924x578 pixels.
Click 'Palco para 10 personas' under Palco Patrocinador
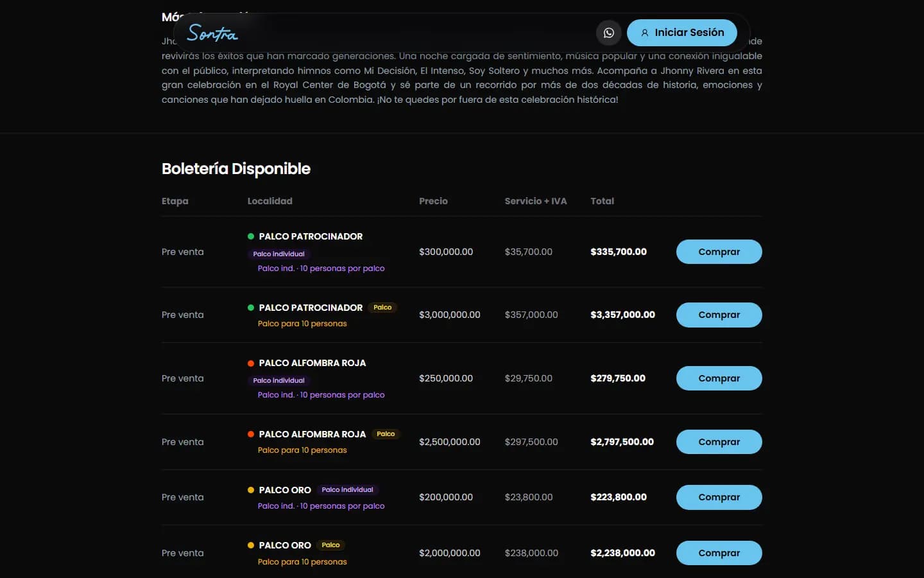coord(302,324)
